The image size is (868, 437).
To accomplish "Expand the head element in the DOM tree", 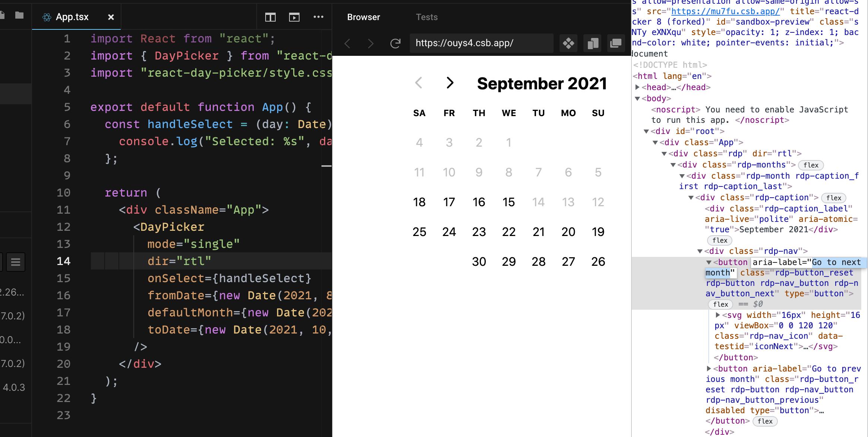I will point(637,87).
